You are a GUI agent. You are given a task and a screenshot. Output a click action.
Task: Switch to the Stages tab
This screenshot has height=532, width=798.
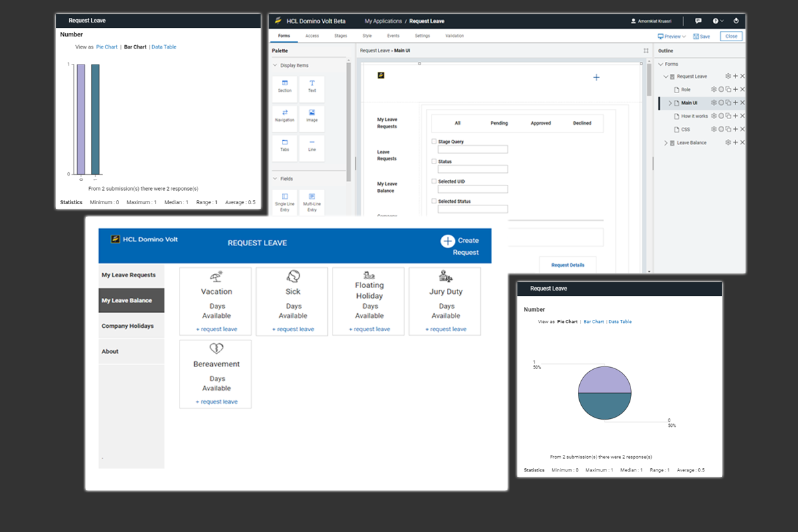click(340, 36)
